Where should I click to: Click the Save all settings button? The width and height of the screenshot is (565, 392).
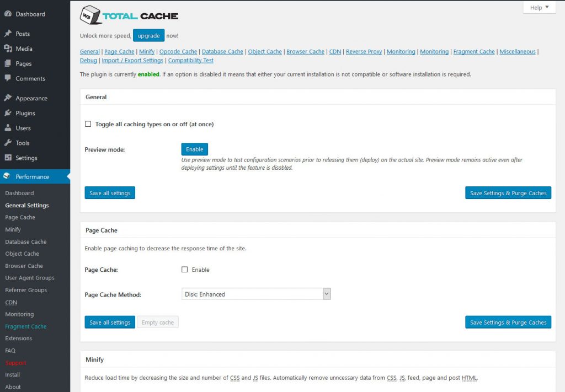pyautogui.click(x=109, y=193)
